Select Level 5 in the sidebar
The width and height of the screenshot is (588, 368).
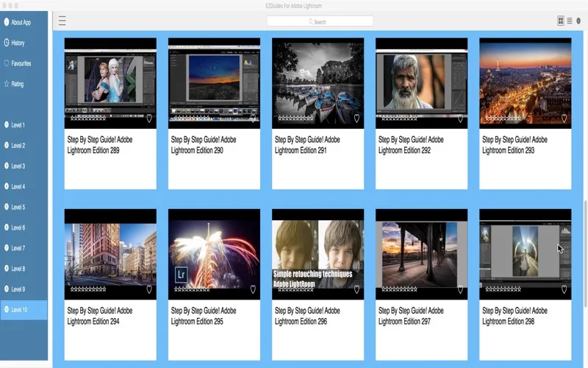[24, 207]
